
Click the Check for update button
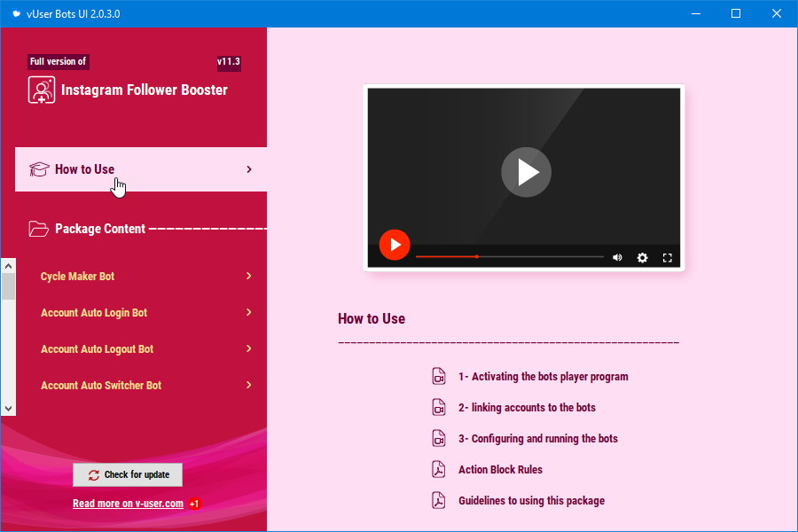click(x=128, y=475)
